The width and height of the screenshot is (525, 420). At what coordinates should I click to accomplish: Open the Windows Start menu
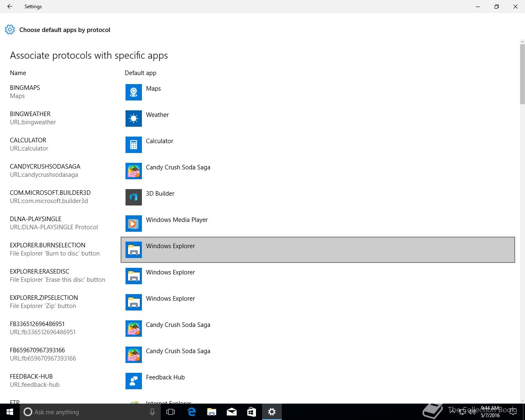pyautogui.click(x=10, y=412)
